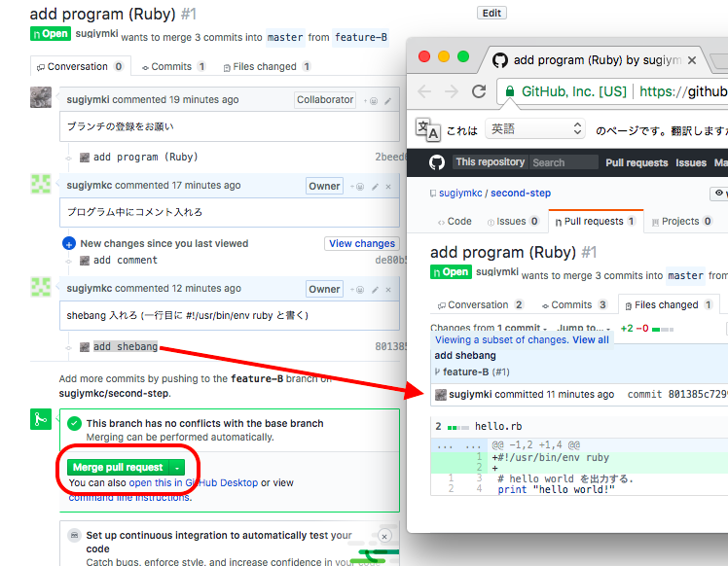Click the View changes button
Screen dimensions: 728x566
pyautogui.click(x=361, y=244)
